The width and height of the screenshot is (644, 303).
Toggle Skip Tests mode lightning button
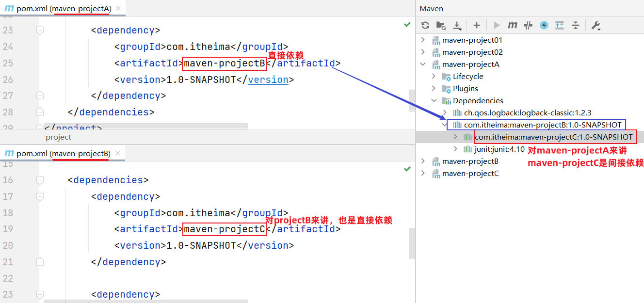[x=544, y=25]
